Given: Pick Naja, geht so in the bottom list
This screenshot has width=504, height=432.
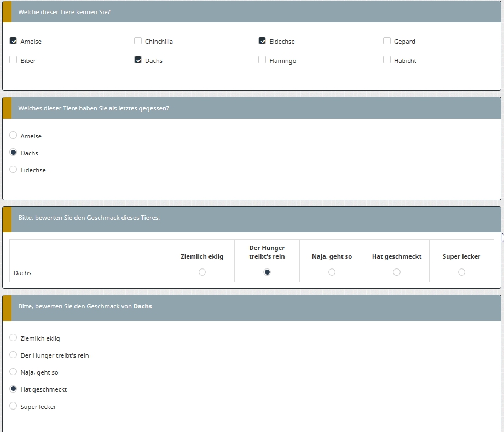Looking at the screenshot, I should point(14,372).
